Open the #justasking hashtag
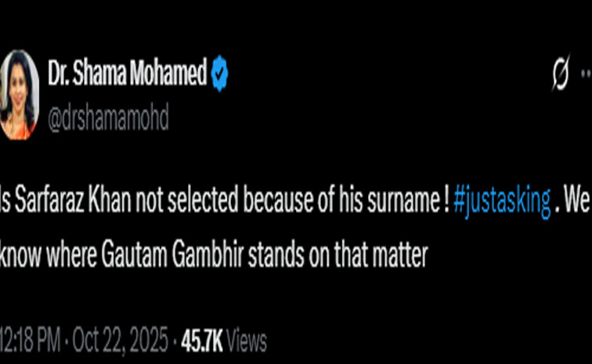This screenshot has width=592, height=364. 502,201
